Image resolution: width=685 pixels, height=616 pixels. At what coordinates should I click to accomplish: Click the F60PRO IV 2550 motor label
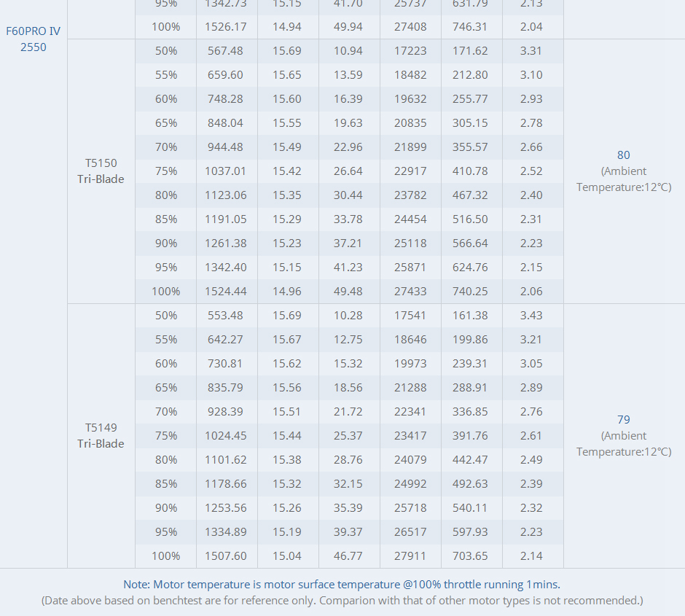coord(34,39)
